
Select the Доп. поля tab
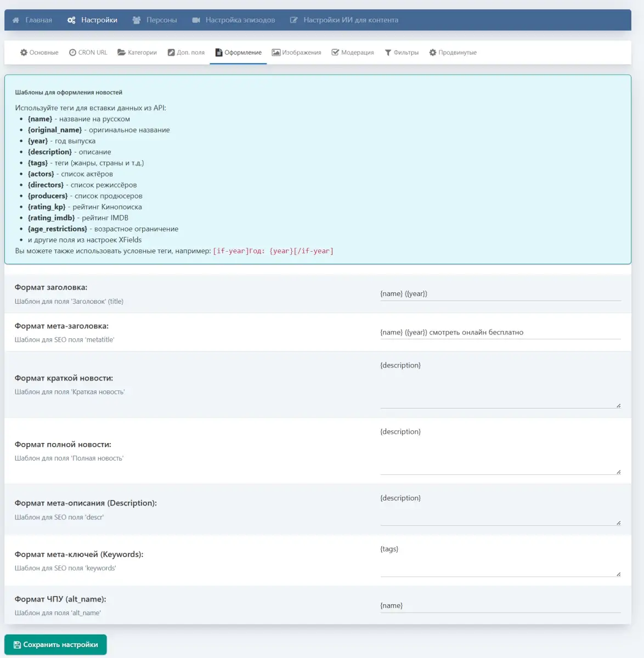click(x=186, y=53)
